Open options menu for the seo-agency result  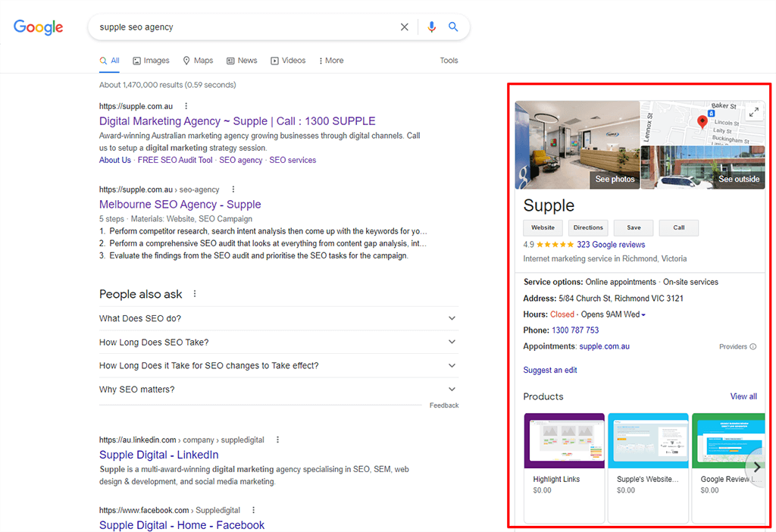pos(233,189)
